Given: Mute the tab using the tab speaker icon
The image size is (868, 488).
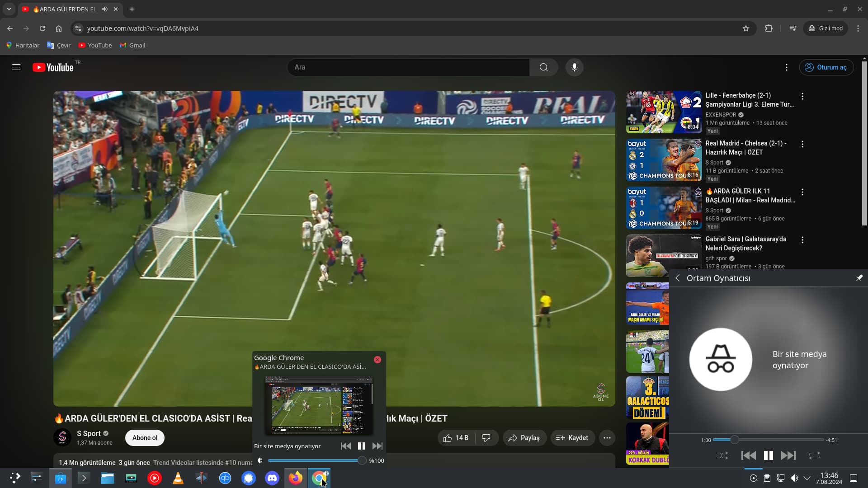Looking at the screenshot, I should pos(105,9).
